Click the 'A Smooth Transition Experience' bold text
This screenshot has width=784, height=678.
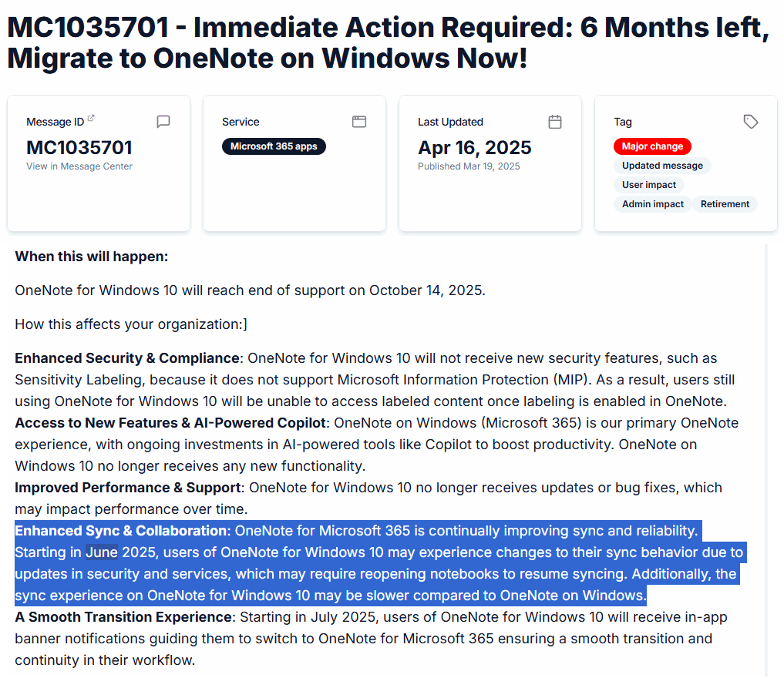coord(123,617)
